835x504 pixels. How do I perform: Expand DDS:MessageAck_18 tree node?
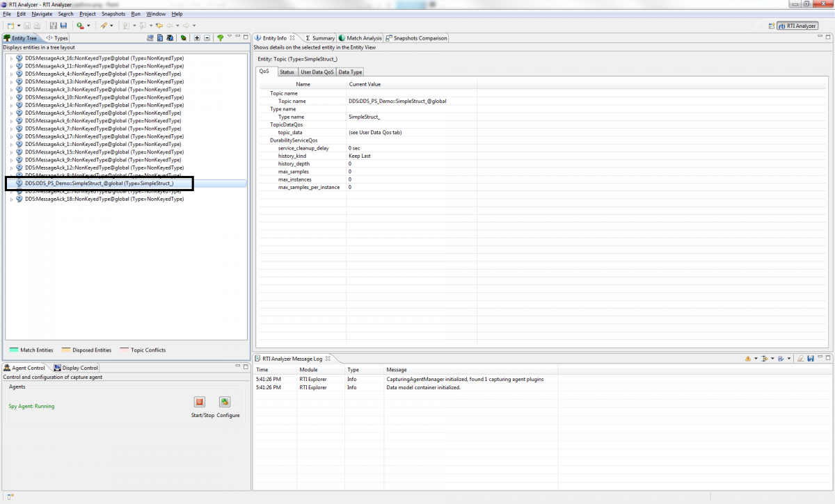pyautogui.click(x=11, y=199)
